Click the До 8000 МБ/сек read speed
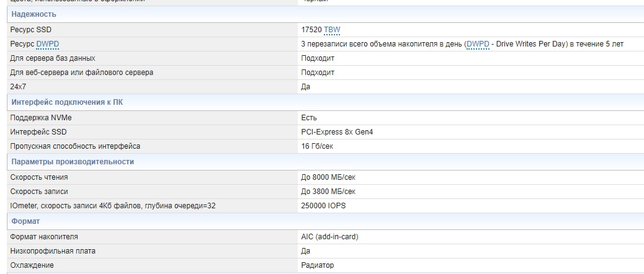 click(328, 177)
